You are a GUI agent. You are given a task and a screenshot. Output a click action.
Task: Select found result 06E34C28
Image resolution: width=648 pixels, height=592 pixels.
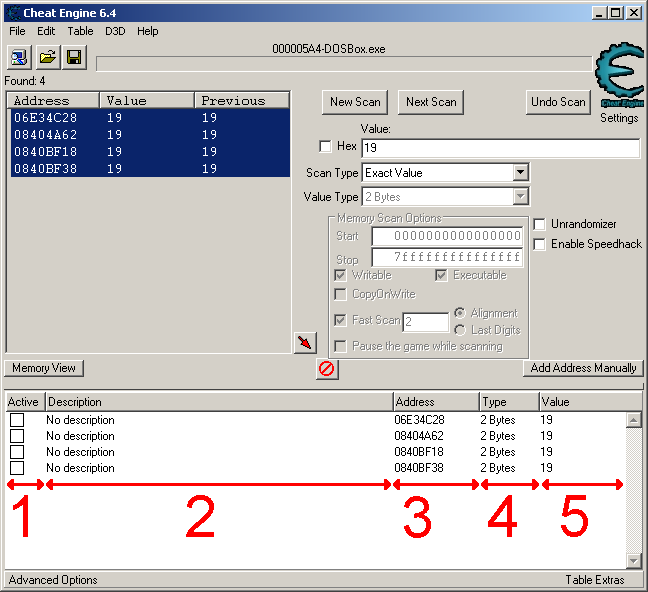point(150,118)
